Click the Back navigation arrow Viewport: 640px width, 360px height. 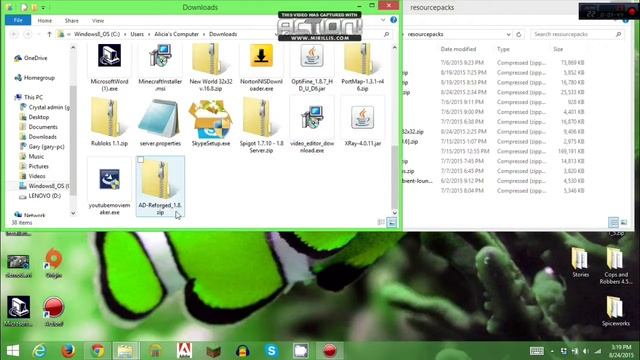pos(14,34)
